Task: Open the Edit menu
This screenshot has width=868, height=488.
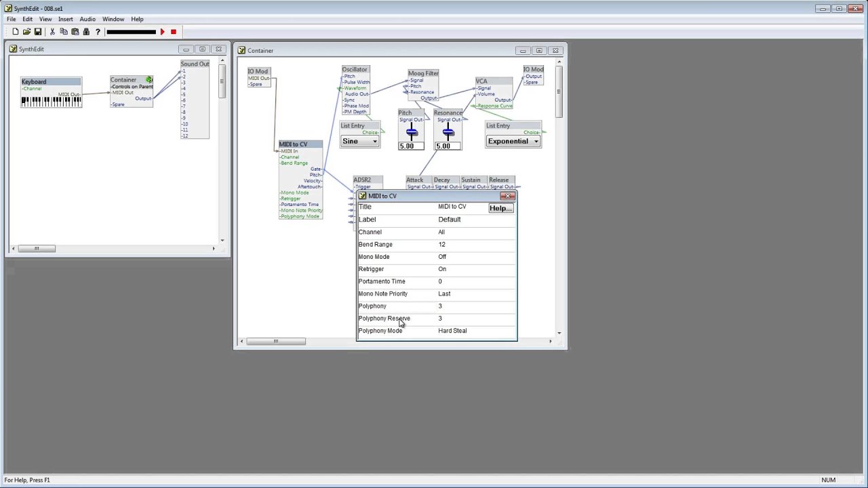Action: coord(27,19)
